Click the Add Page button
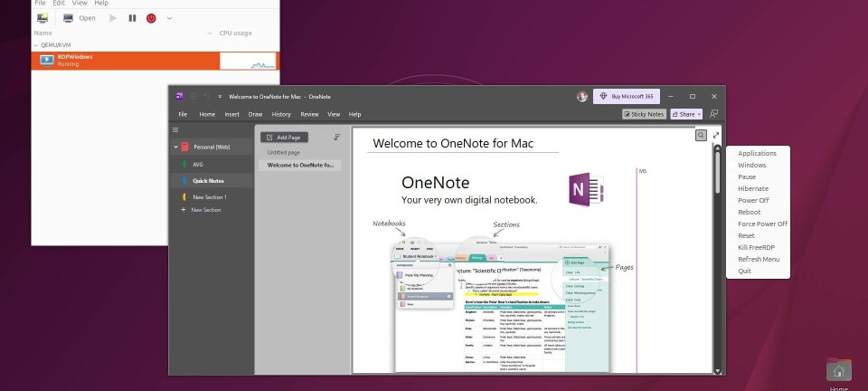This screenshot has height=391, width=868. pyautogui.click(x=284, y=138)
